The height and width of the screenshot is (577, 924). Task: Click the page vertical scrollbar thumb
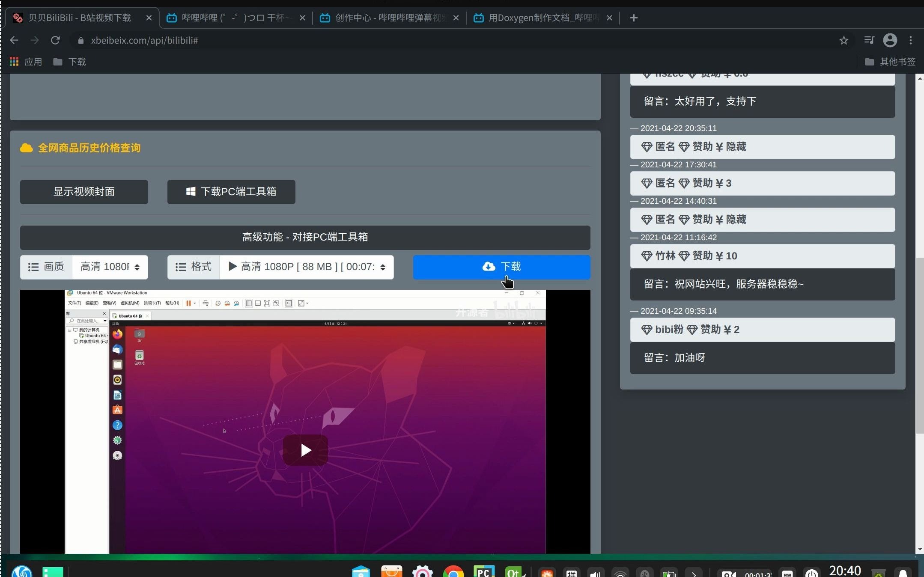point(920,345)
